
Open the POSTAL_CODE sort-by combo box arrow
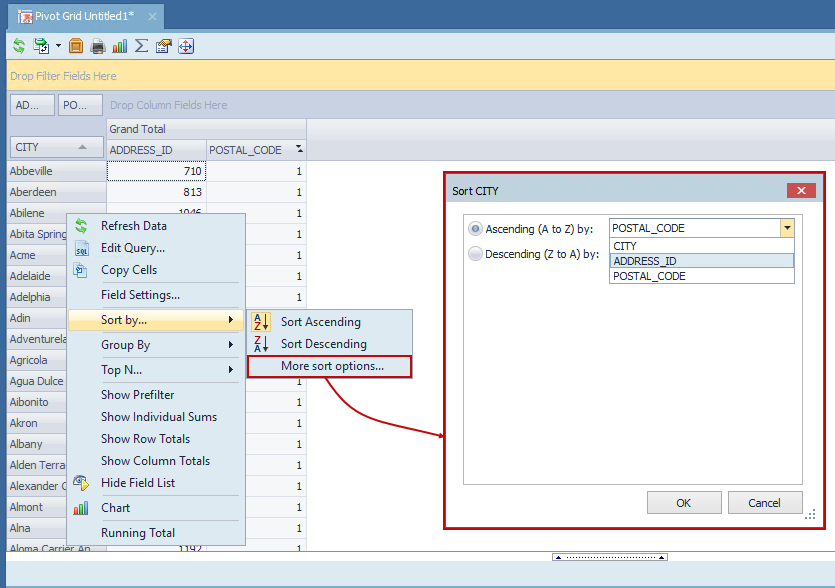[x=787, y=228]
